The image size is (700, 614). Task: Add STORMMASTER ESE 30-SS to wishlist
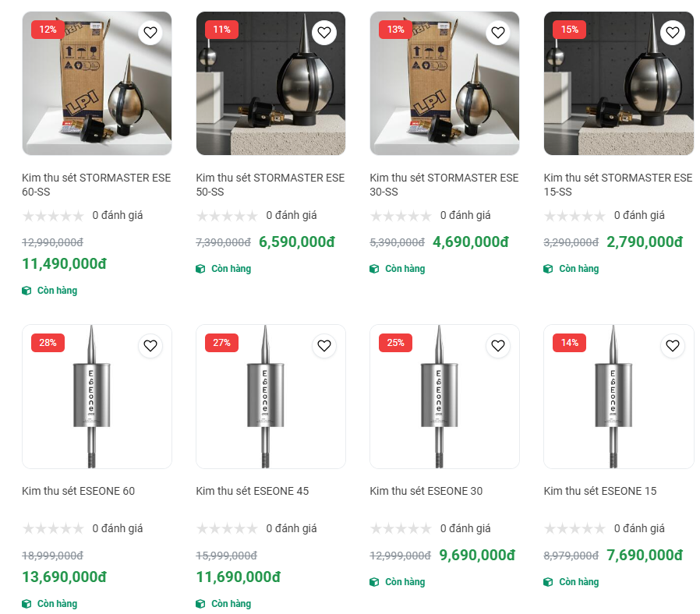498,33
